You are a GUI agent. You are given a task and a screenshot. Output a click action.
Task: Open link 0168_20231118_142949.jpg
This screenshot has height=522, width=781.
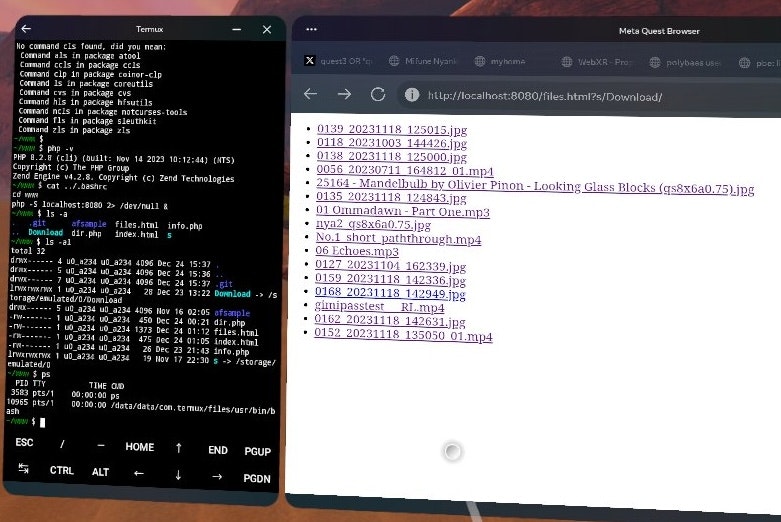(x=390, y=293)
